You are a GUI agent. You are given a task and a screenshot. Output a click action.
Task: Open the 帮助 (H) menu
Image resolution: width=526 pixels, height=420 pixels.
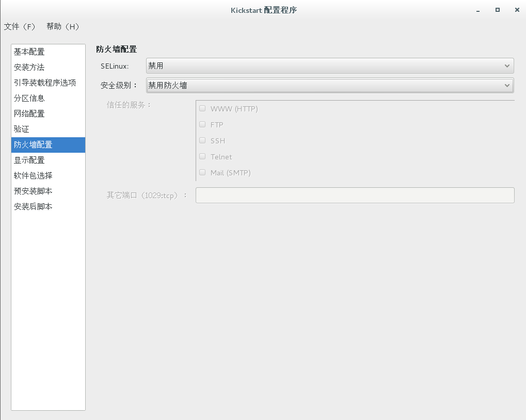[63, 26]
